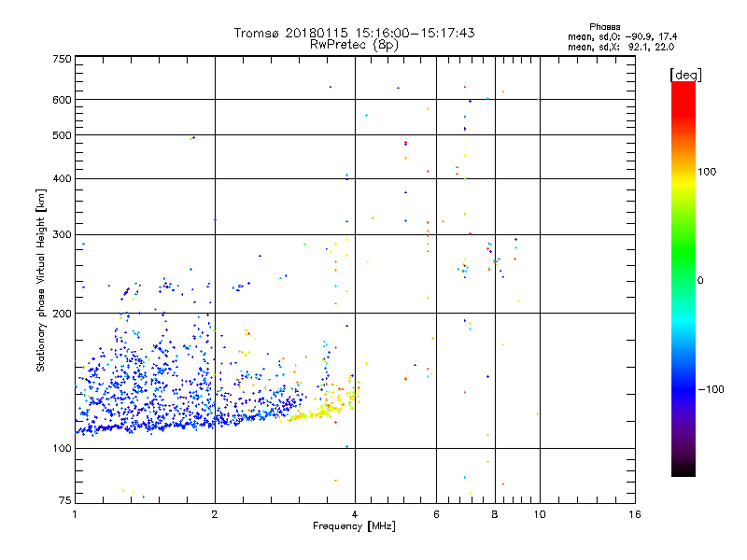Click the x-axis label "6"
Image resolution: width=747 pixels, height=560 pixels.
coord(436,514)
